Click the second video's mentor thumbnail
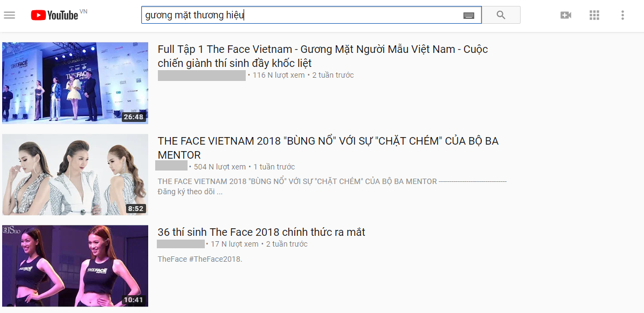This screenshot has width=644, height=313. 75,174
